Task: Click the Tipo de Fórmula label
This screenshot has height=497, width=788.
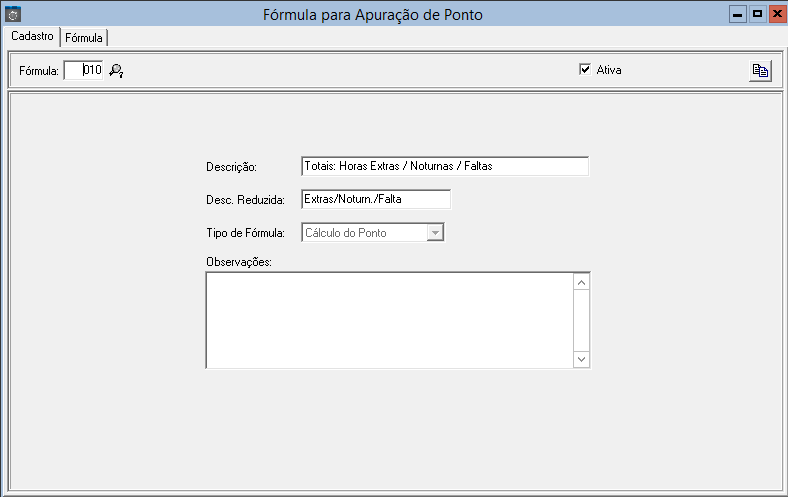Action: click(x=246, y=233)
